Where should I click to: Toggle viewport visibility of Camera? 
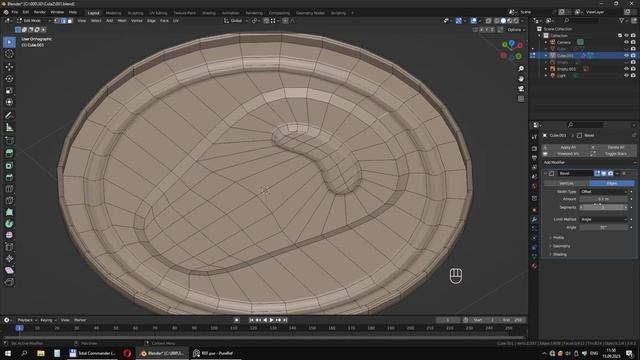627,42
